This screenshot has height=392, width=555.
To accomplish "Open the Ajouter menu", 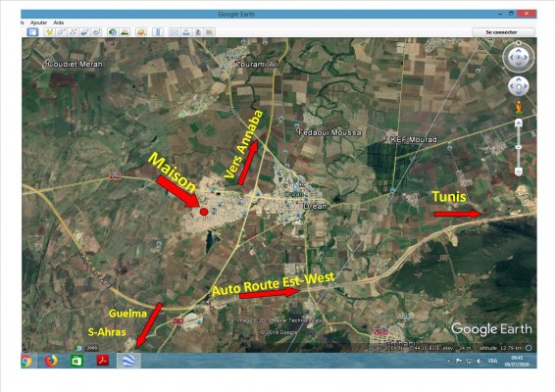I will pos(38,23).
